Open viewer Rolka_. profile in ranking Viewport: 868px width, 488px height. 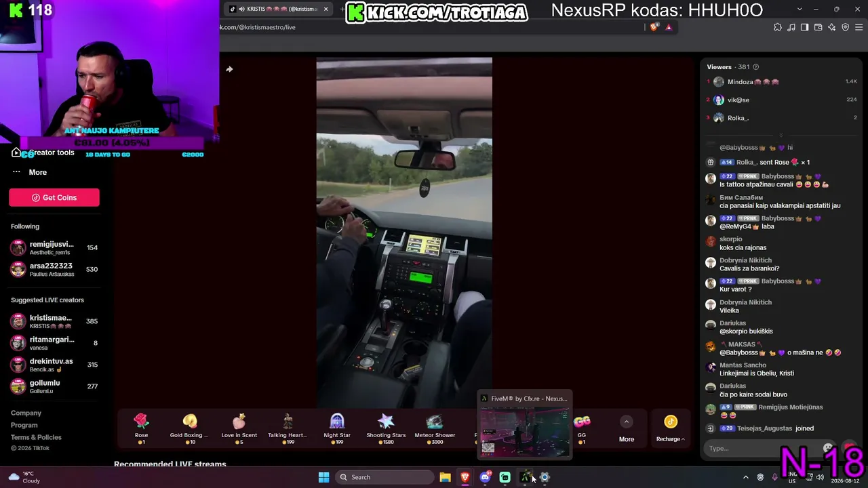point(738,118)
